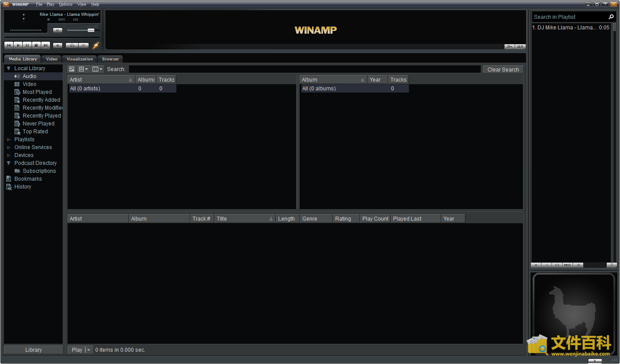Click the playlist search magnifier icon
This screenshot has width=620, height=364.
[611, 17]
